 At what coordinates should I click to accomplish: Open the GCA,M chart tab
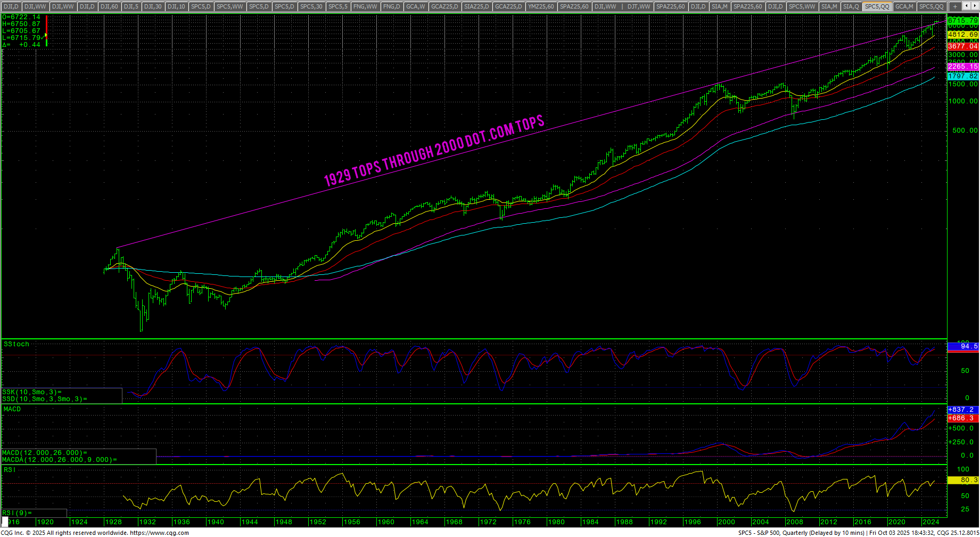pyautogui.click(x=904, y=6)
